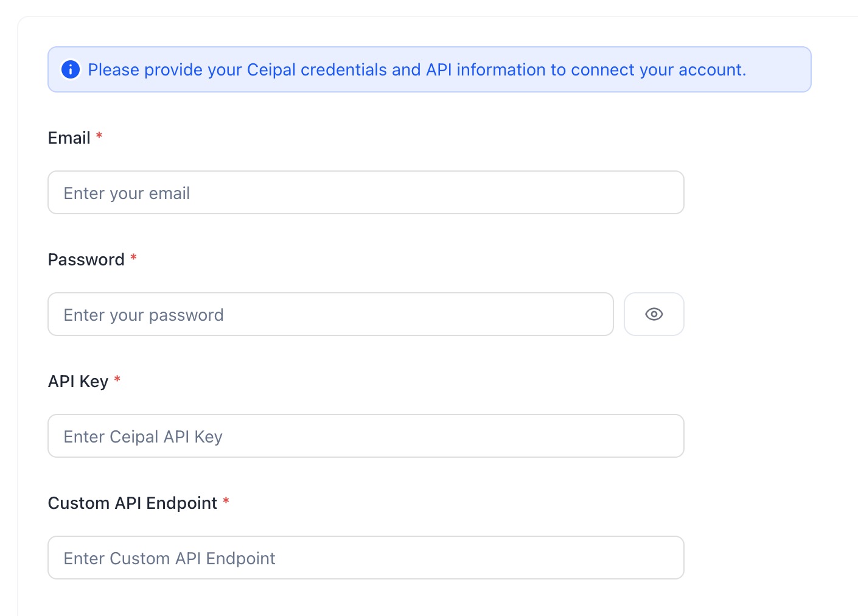
Task: Focus the 'Enter your email' field
Action: 366,192
